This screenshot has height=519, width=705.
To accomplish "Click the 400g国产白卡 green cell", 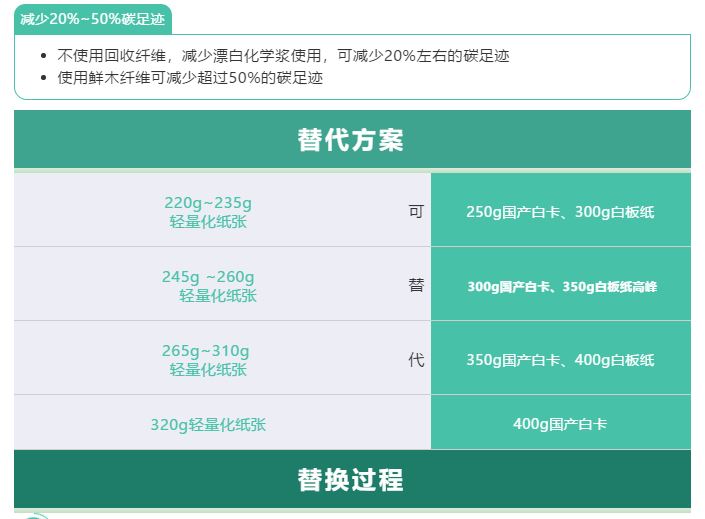I will point(560,424).
